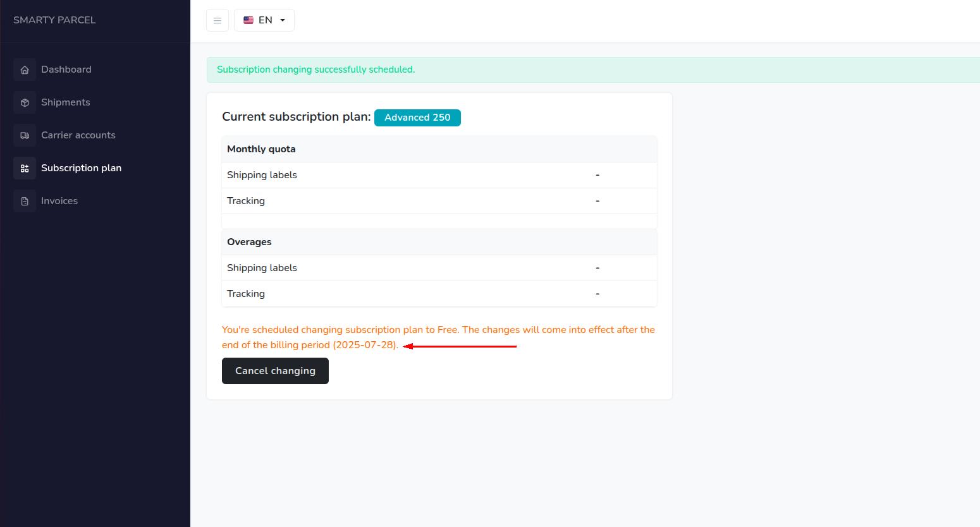
Task: Click the US flag icon in language selector
Action: [248, 20]
